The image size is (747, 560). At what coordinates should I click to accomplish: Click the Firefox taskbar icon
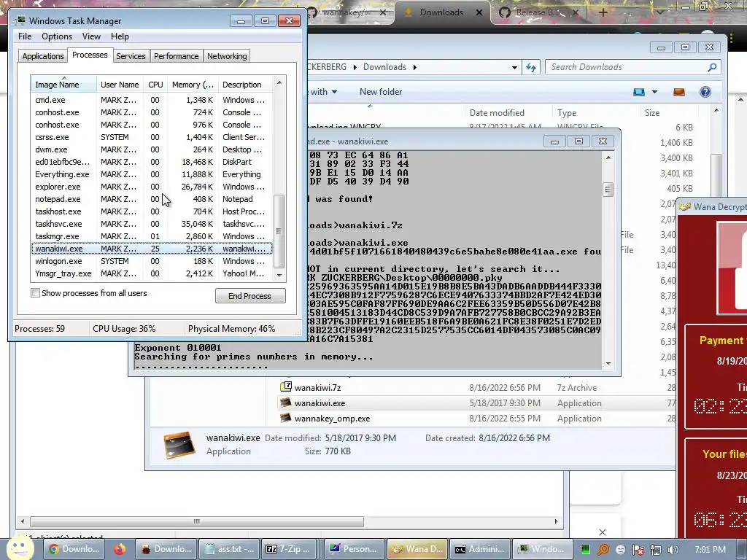point(120,549)
